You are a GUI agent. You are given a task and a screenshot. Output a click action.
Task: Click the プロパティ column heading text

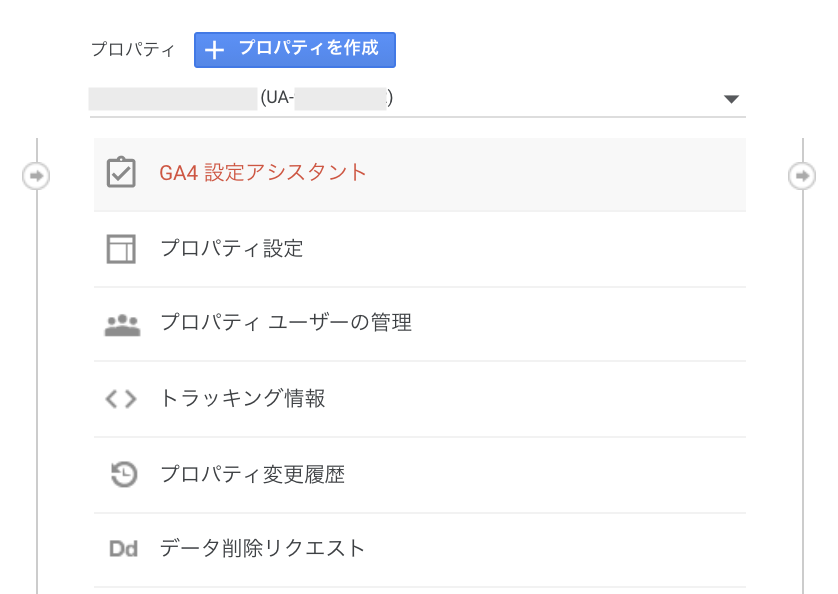coord(133,49)
